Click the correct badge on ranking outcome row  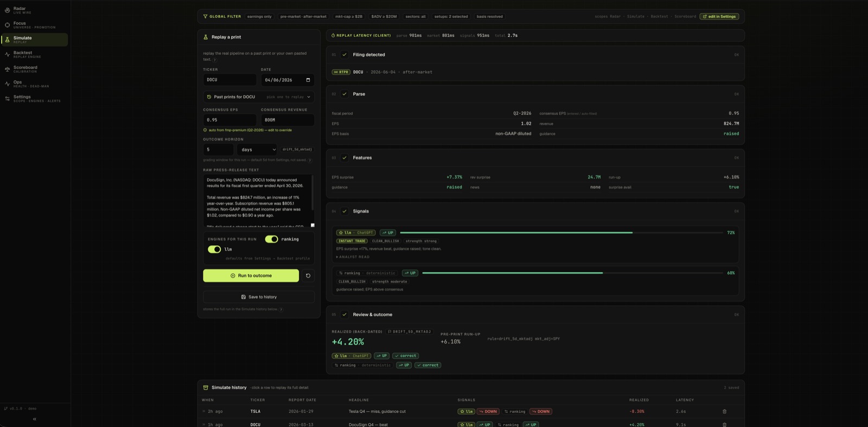pyautogui.click(x=428, y=365)
